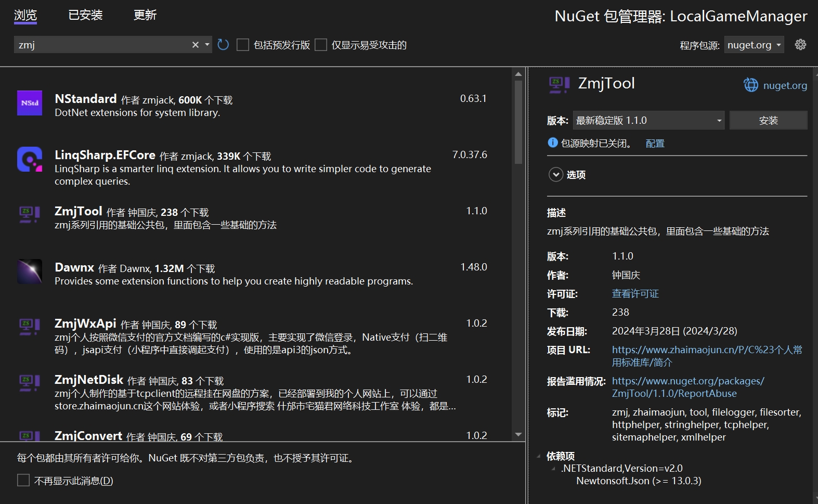Open the 配置 link

655,144
